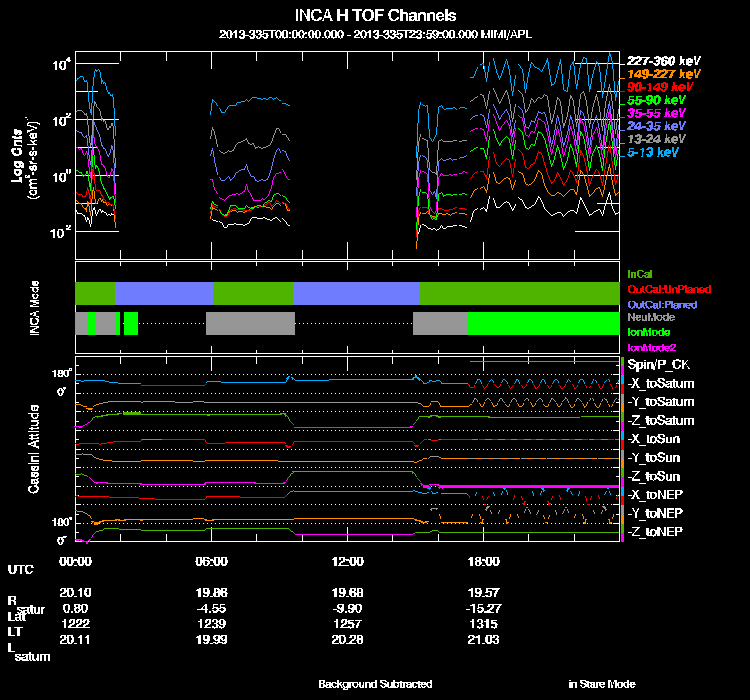The height and width of the screenshot is (700, 750).
Task: Click the NeuMode legend label
Action: click(650, 317)
